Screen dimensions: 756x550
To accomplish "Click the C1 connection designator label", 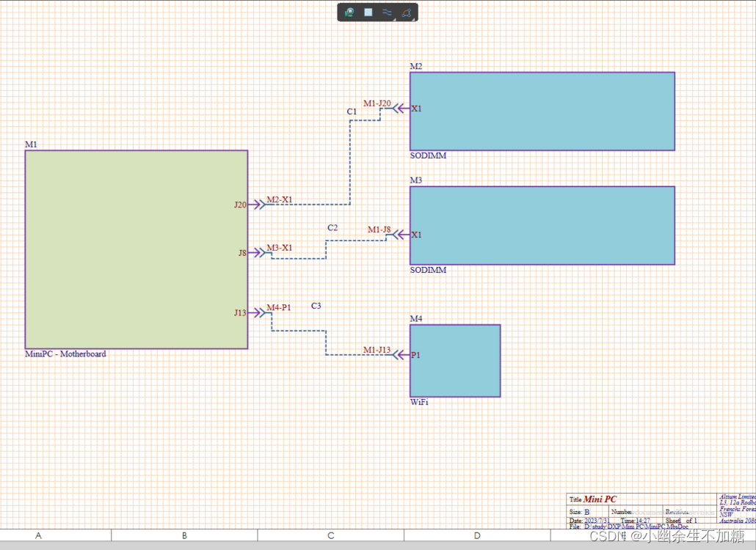I will pyautogui.click(x=352, y=111).
